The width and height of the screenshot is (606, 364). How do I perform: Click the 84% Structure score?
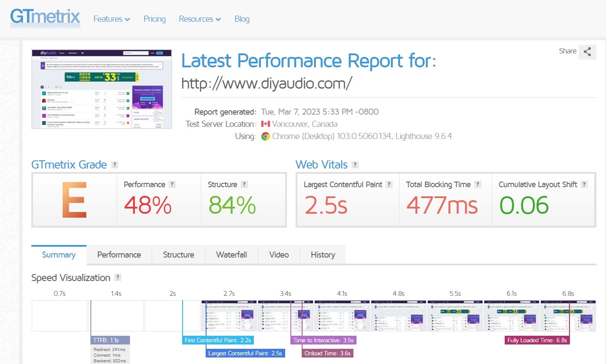(232, 205)
